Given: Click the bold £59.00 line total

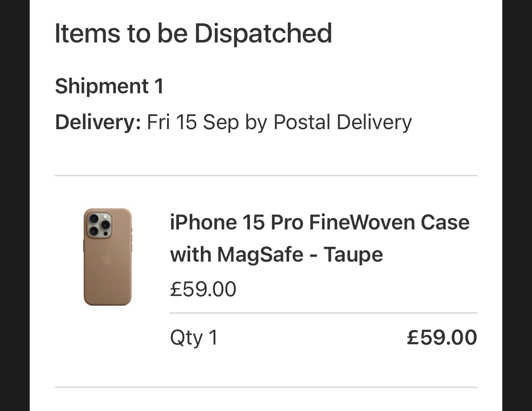Looking at the screenshot, I should [442, 338].
